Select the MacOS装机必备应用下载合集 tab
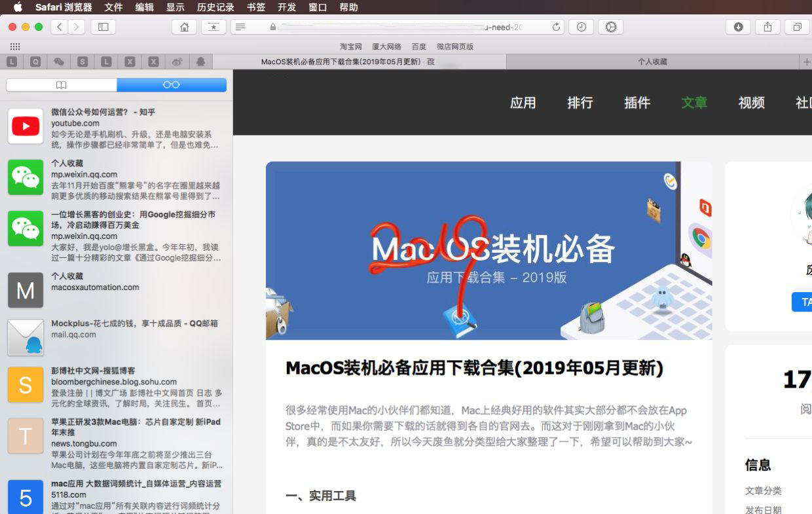This screenshot has width=812, height=514. [x=360, y=62]
